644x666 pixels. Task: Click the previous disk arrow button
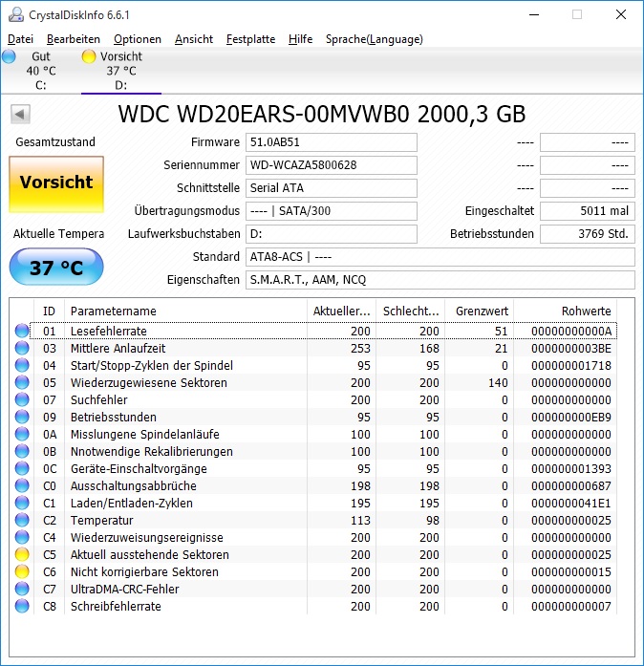point(20,114)
